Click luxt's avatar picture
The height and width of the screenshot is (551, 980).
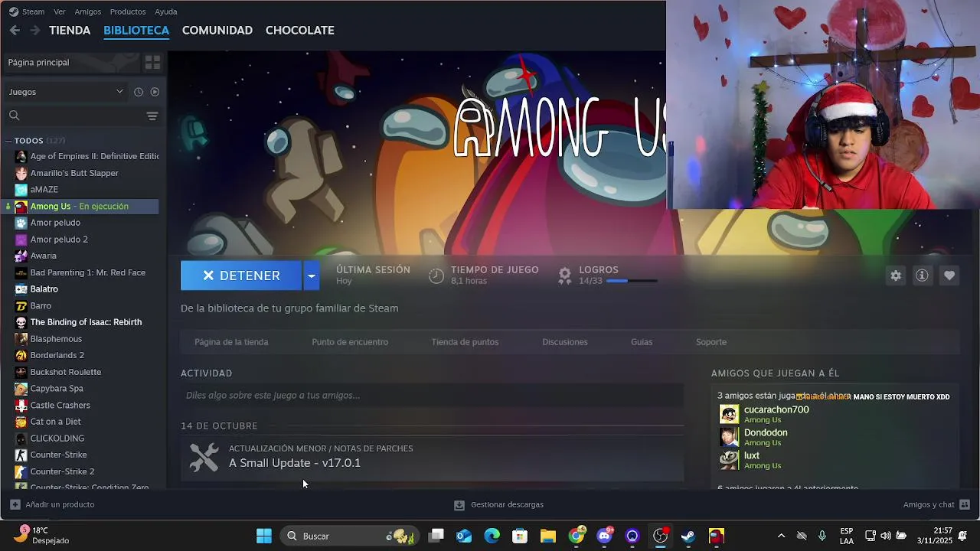point(729,460)
